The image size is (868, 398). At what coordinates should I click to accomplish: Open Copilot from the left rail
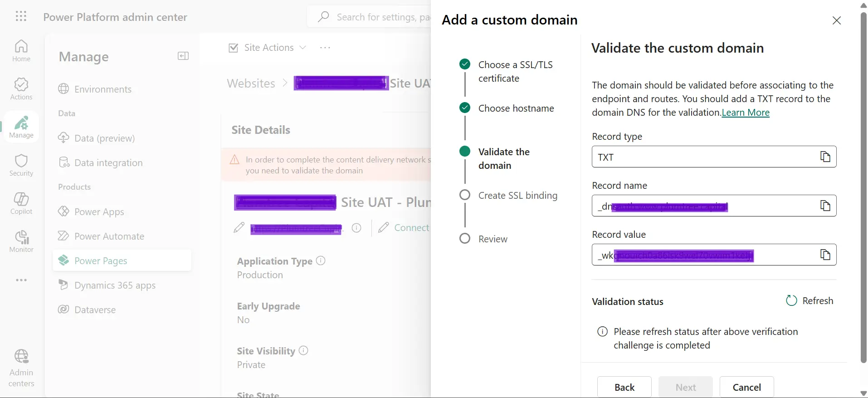tap(21, 203)
